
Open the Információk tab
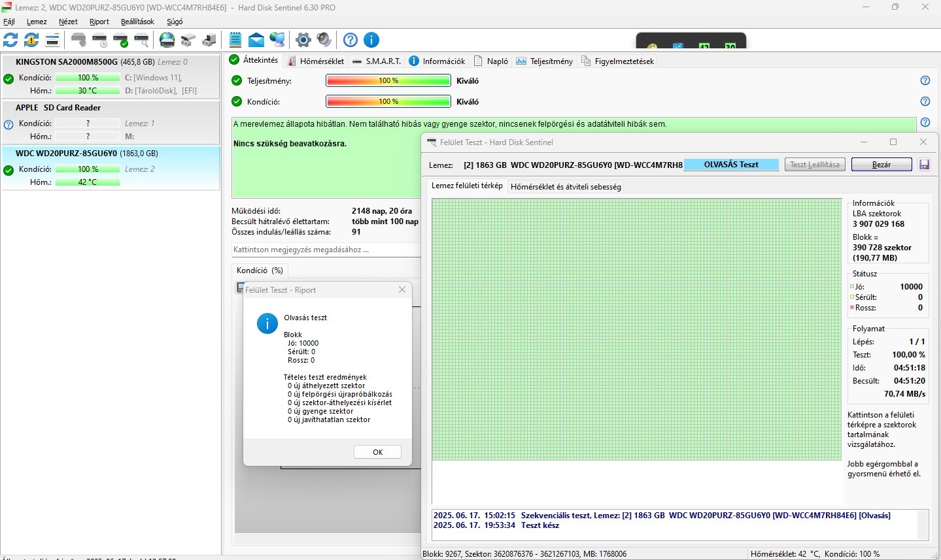[x=437, y=61]
